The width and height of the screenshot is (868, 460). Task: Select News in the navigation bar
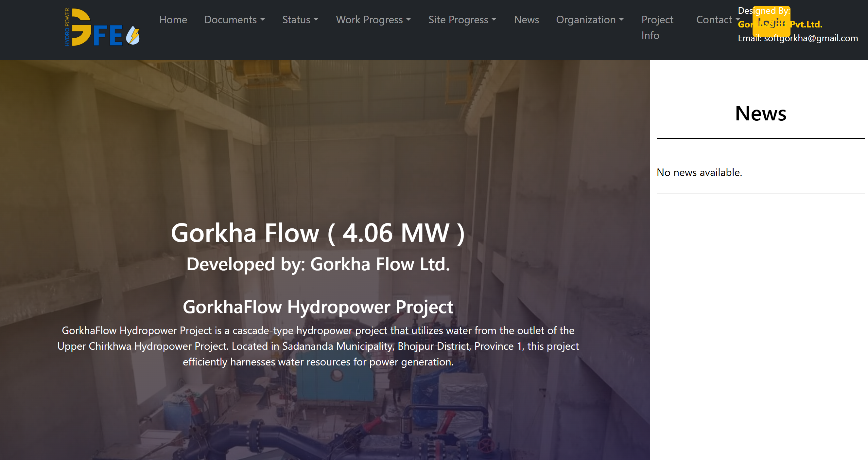526,20
